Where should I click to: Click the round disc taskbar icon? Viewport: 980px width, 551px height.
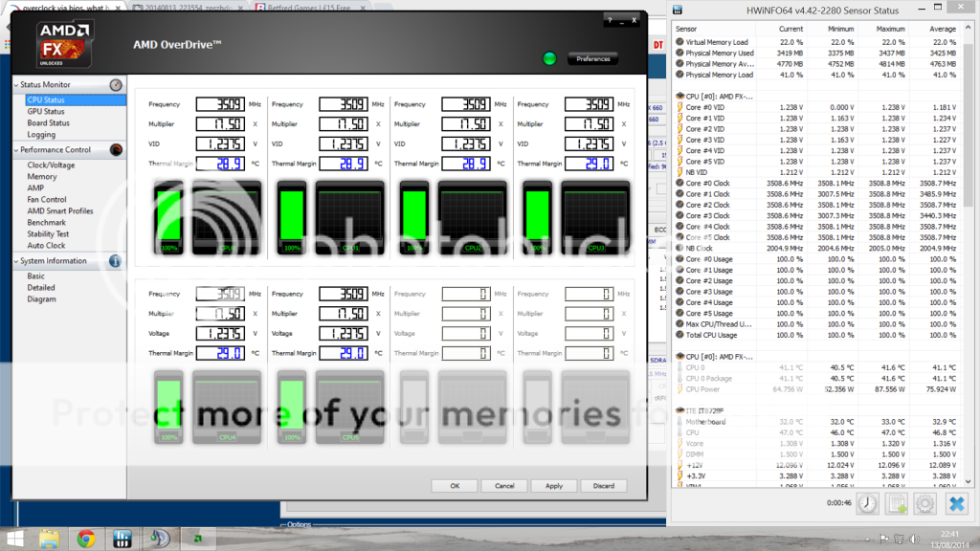click(x=160, y=539)
